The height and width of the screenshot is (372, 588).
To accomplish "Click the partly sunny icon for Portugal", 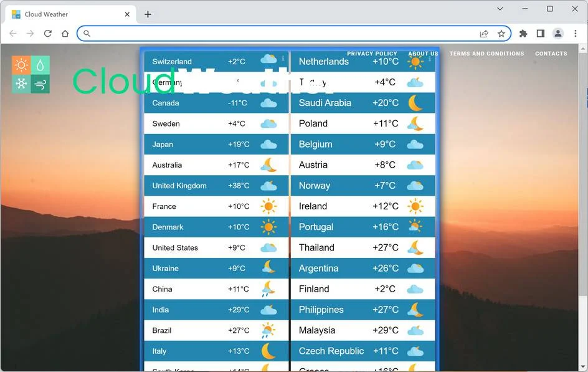I will coord(415,226).
